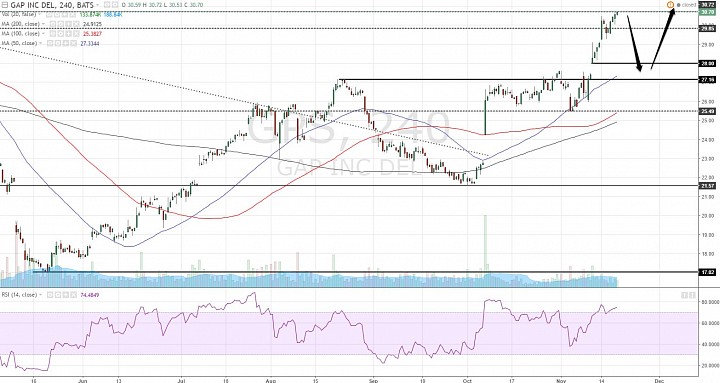Image resolution: width=720 pixels, height=383 pixels.
Task: Remove the MA (50, close) indicator with its X icon
Action: 73,43
